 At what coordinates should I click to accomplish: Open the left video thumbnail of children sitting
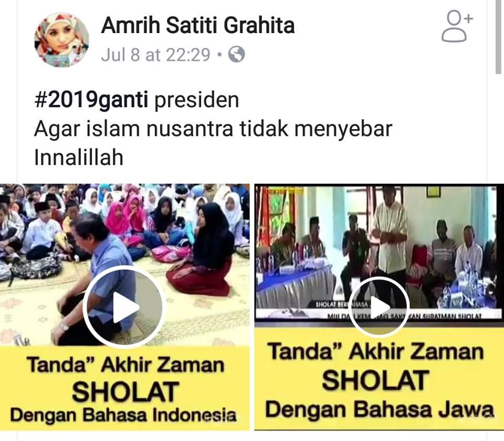pos(125,265)
